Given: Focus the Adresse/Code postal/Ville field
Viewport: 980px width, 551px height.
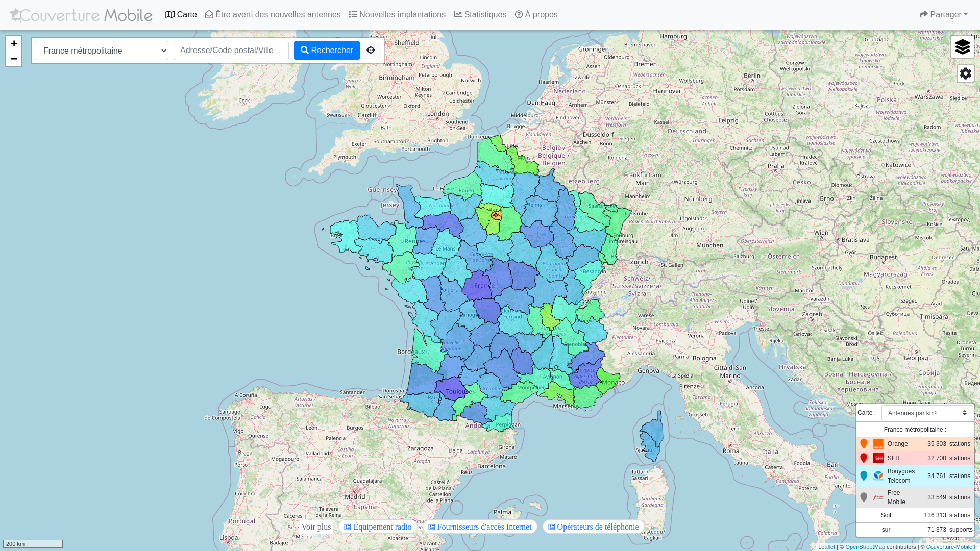Looking at the screenshot, I should pyautogui.click(x=231, y=51).
